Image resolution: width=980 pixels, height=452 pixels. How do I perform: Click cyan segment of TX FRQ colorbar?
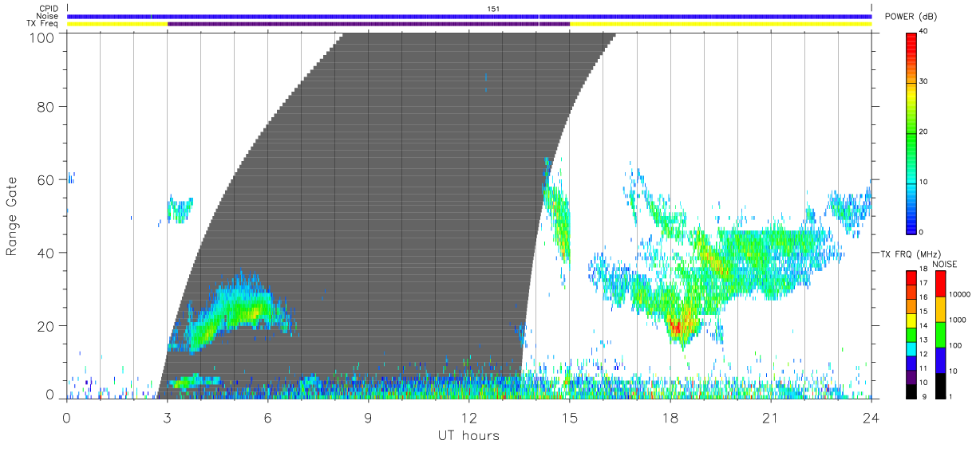pos(911,348)
